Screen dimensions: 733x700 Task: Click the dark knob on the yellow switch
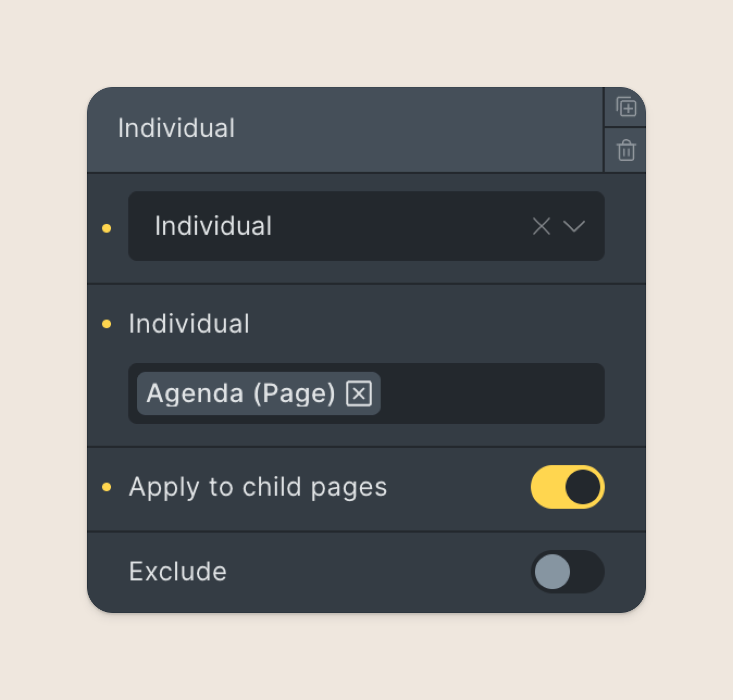(x=583, y=487)
